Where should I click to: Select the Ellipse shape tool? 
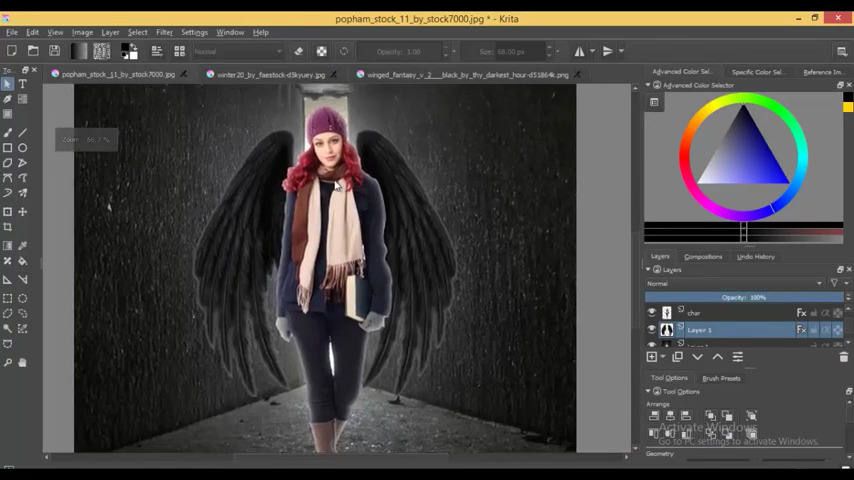pyautogui.click(x=22, y=148)
